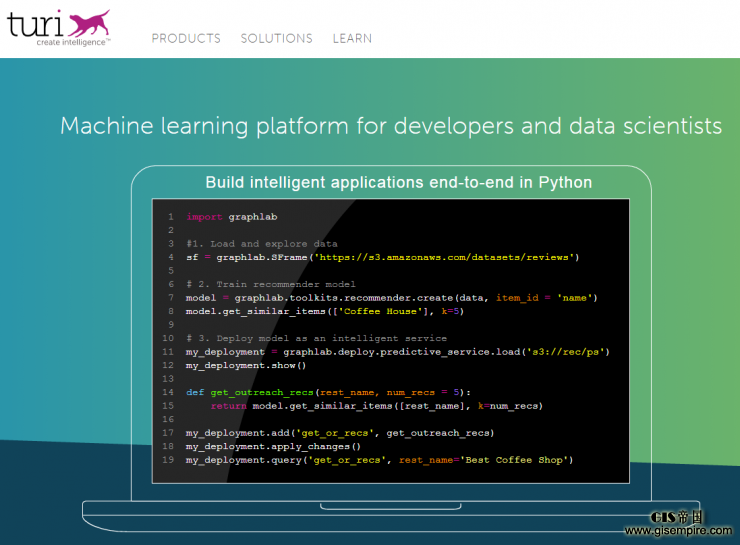Click 'Build intelligent applications end-to-end in Python' title
This screenshot has width=740, height=545.
[398, 182]
